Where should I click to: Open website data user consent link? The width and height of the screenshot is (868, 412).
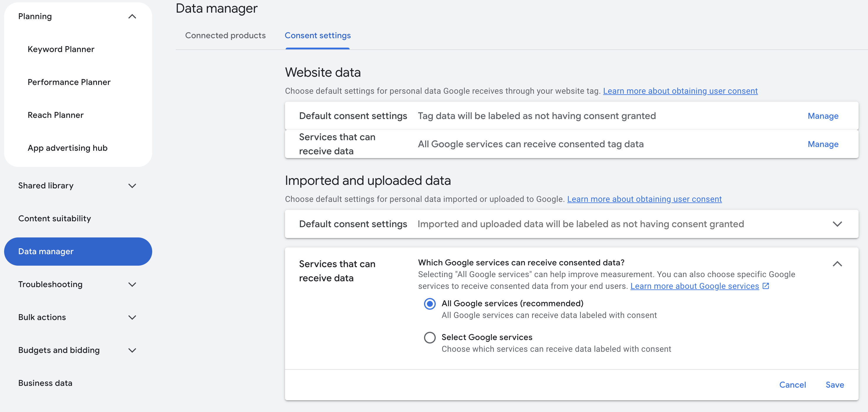pos(680,91)
